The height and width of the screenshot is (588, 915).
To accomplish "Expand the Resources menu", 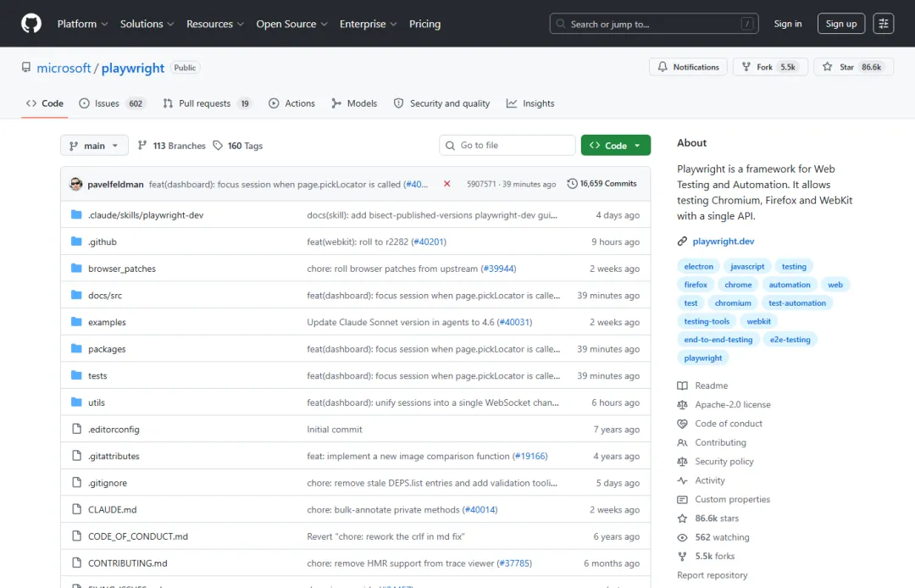I will tap(214, 24).
